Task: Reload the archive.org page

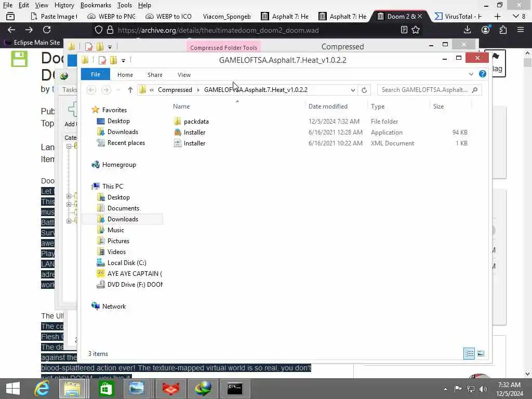Action: [47, 30]
